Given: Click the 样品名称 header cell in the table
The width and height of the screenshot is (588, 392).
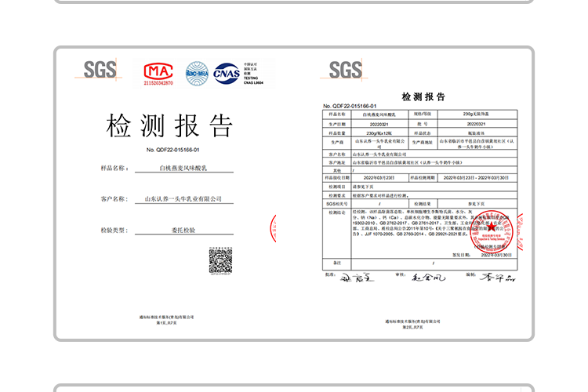Looking at the screenshot, I should (337, 114).
